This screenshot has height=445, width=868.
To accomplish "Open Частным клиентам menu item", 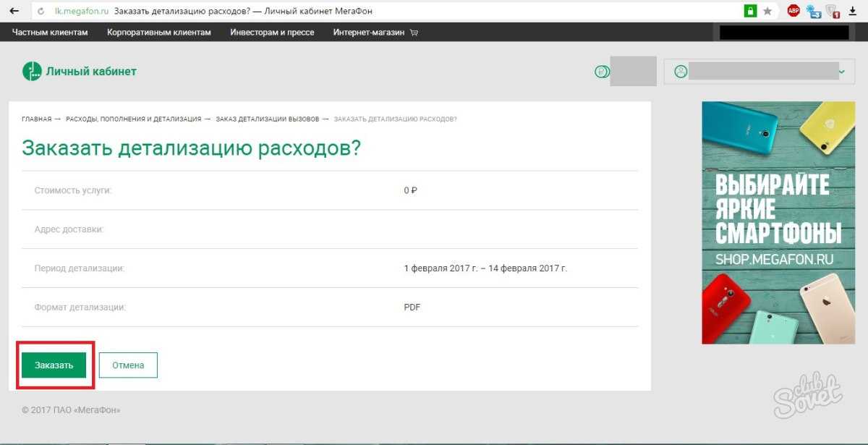I will [50, 33].
